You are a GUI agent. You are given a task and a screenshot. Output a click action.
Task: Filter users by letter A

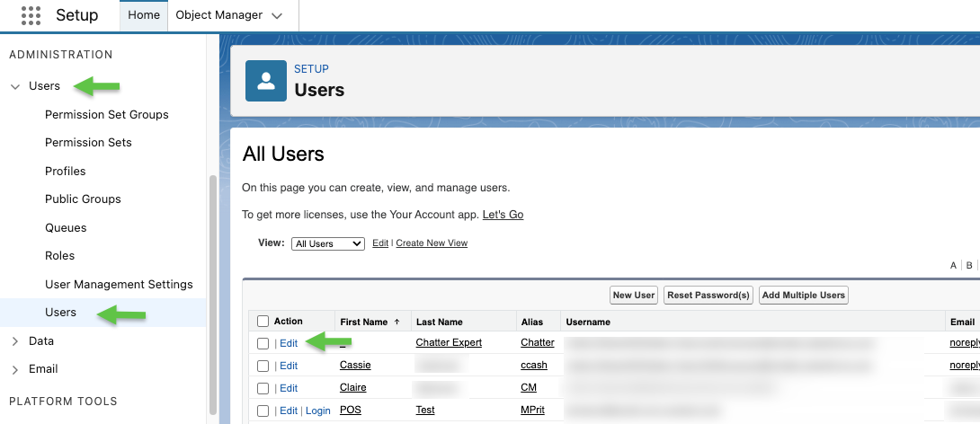954,265
